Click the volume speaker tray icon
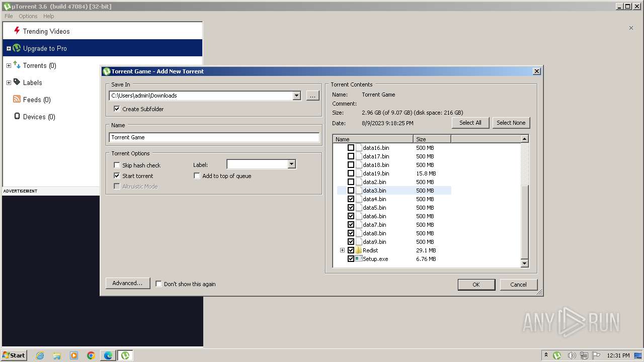 (571, 355)
